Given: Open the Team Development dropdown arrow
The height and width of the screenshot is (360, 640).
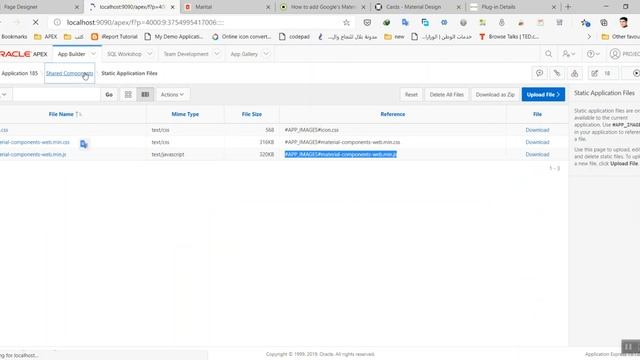Looking at the screenshot, I should (217, 54).
